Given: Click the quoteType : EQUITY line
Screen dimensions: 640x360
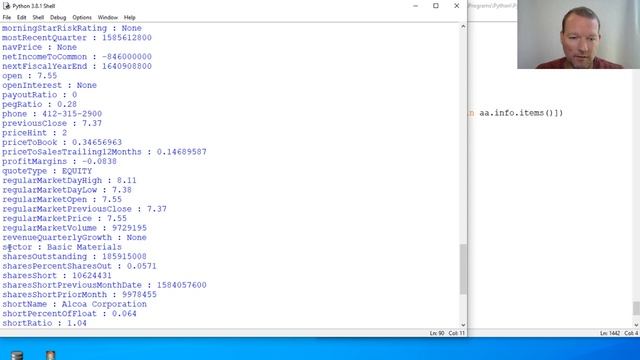Looking at the screenshot, I should pyautogui.click(x=47, y=171).
